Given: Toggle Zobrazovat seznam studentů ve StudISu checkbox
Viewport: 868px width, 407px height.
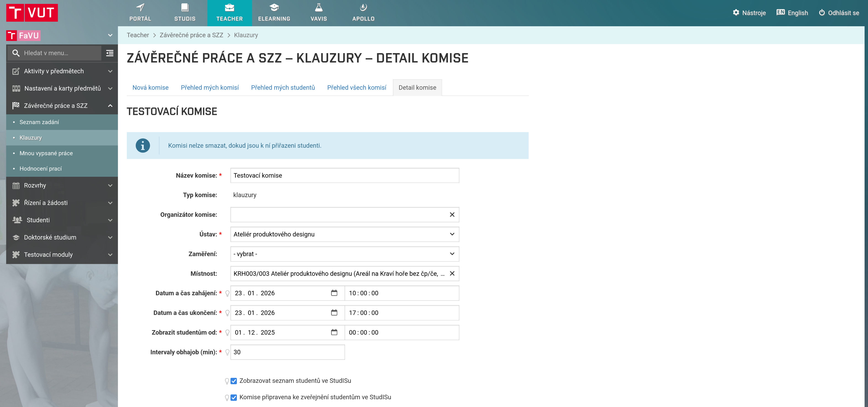Looking at the screenshot, I should 233,381.
